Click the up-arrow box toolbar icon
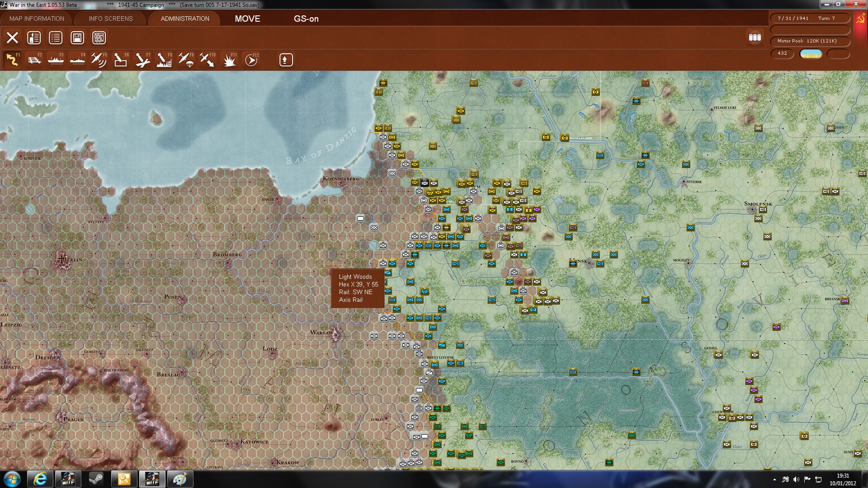The width and height of the screenshot is (868, 488). point(286,60)
